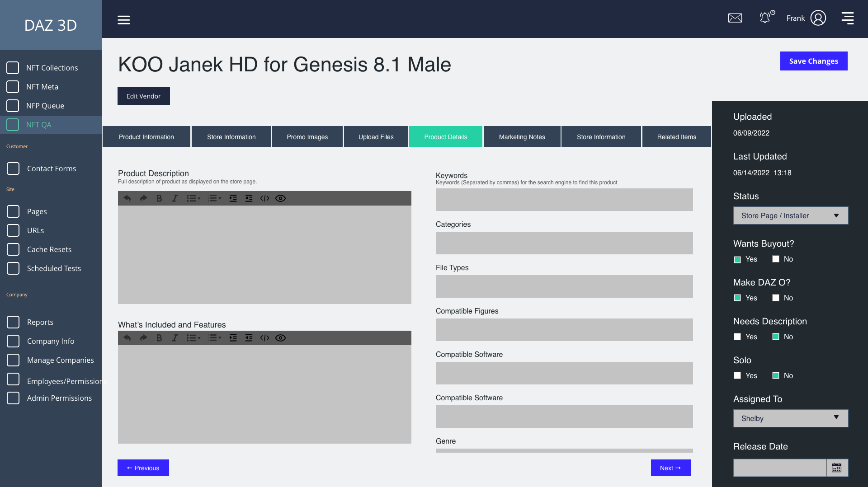Open Scheduled Tests in sidebar
Screen dimensions: 868x487
click(54, 268)
